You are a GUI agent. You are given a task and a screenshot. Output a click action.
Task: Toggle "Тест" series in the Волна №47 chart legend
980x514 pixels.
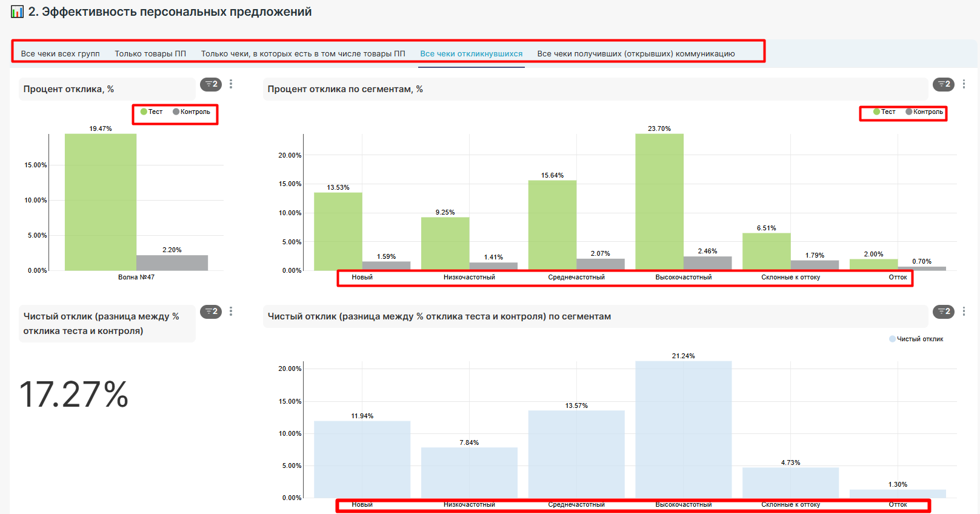tap(152, 112)
